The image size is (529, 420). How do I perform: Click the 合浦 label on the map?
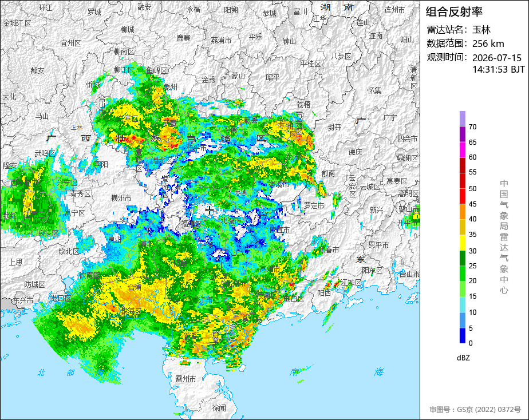click(x=135, y=287)
